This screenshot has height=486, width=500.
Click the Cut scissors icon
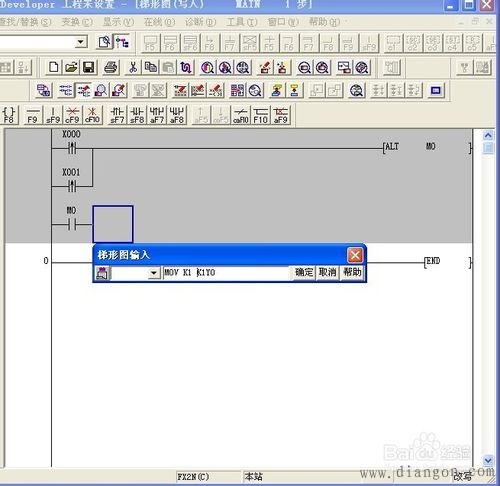click(x=133, y=67)
